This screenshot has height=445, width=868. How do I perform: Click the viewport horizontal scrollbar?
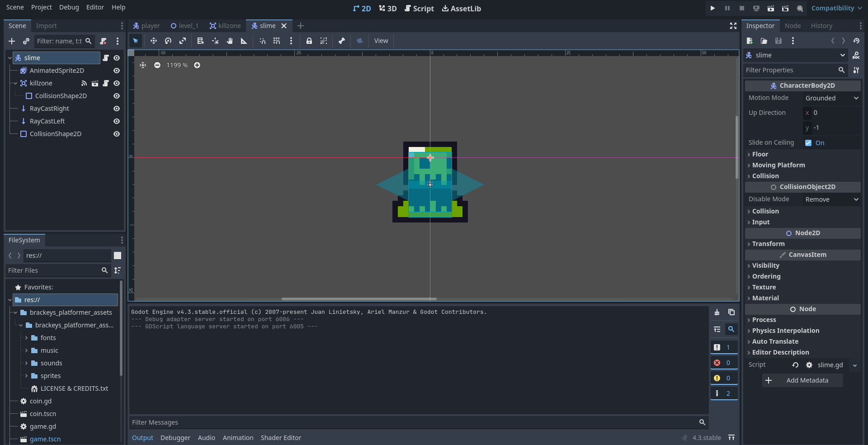tap(359, 299)
